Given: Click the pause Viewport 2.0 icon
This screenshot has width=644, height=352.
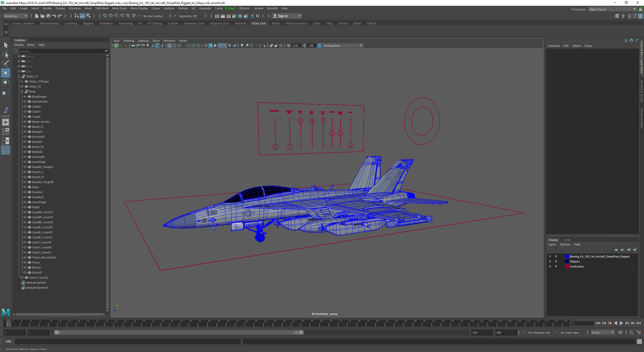Looking at the screenshot, I should tap(258, 16).
